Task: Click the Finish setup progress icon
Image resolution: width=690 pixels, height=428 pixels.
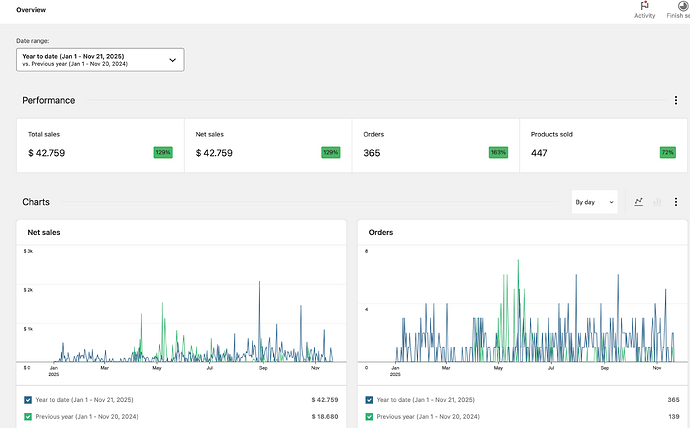Action: coord(682,7)
